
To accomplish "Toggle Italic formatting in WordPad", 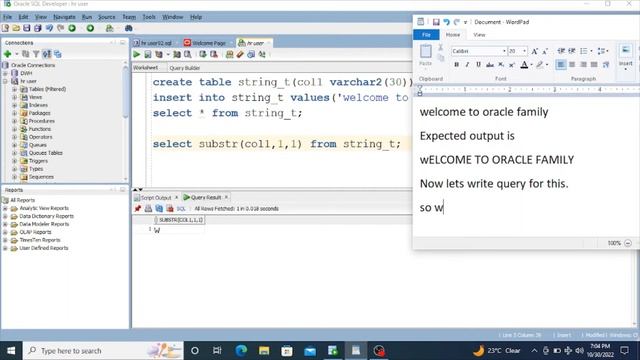I will [x=467, y=64].
